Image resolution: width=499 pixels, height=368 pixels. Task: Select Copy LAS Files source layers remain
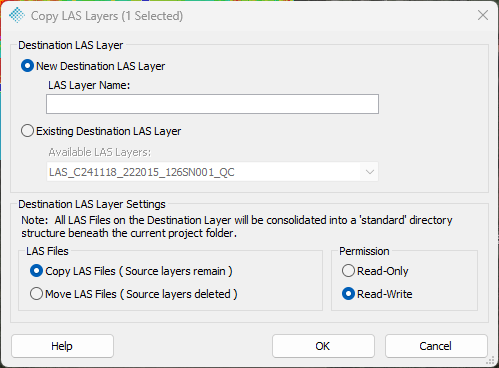(x=36, y=271)
